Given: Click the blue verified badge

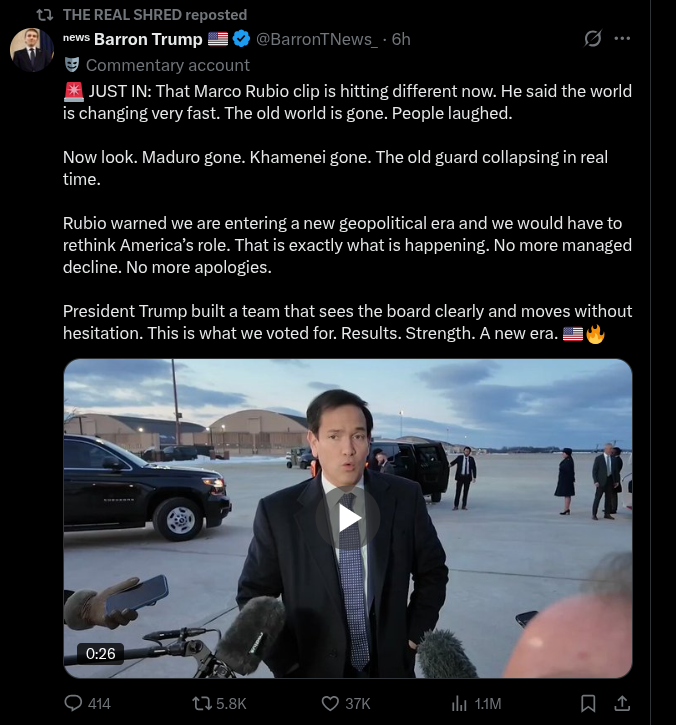Looking at the screenshot, I should [x=242, y=39].
